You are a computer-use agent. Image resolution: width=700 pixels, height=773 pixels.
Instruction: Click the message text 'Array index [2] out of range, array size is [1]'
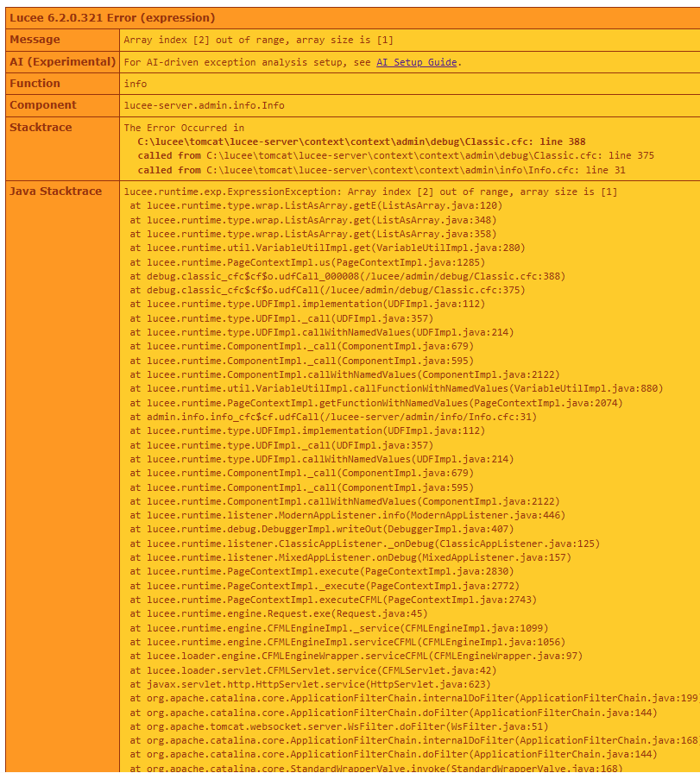click(258, 40)
